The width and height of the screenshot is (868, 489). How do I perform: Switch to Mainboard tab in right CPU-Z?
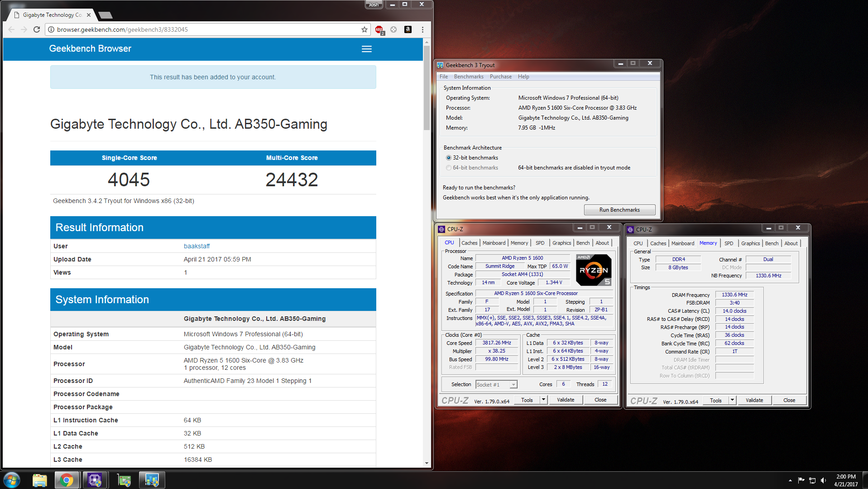(x=683, y=243)
